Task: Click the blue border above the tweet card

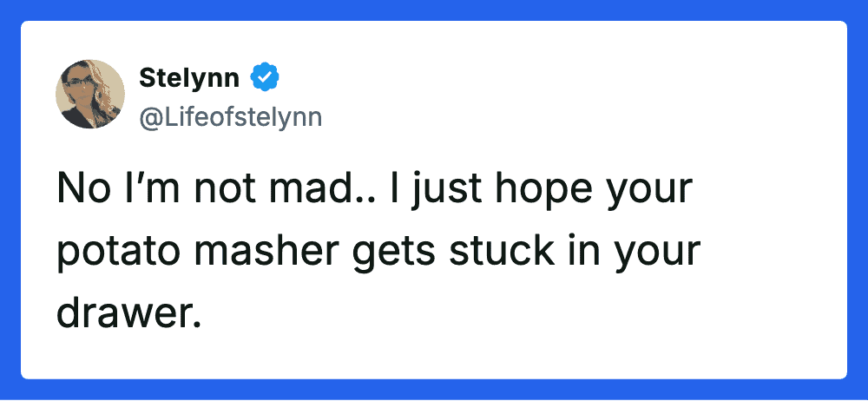Action: coord(434,10)
